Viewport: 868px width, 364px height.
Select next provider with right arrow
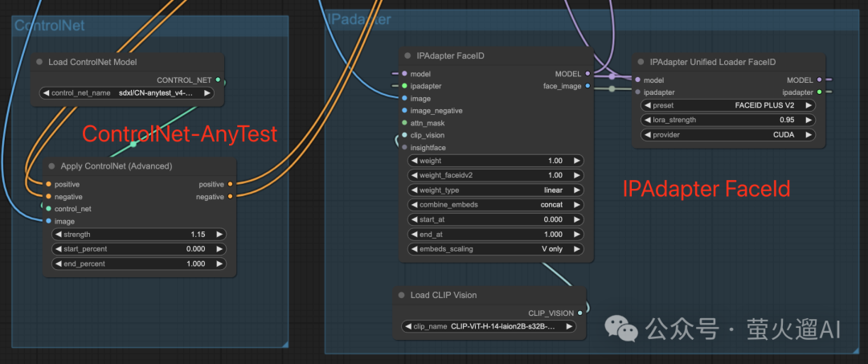pos(809,134)
